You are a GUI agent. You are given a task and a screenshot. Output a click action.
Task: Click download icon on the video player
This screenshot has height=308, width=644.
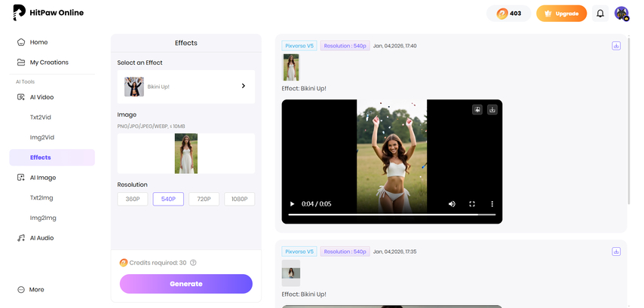[x=492, y=109]
